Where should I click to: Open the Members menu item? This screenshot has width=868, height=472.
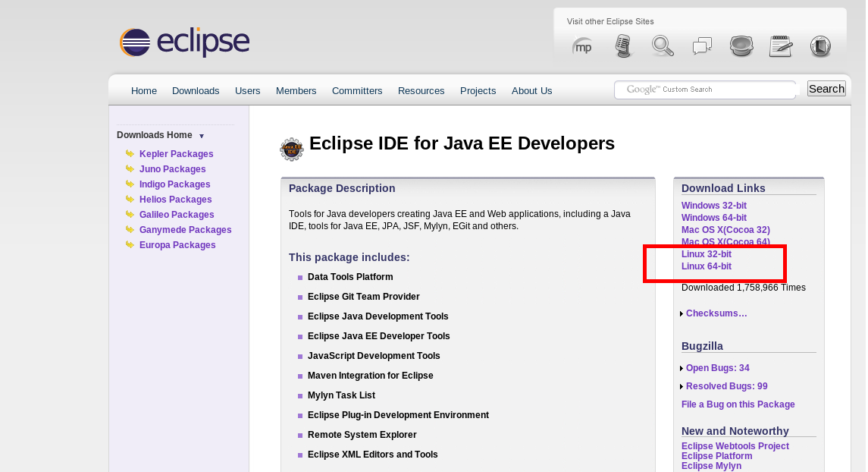[x=296, y=91]
